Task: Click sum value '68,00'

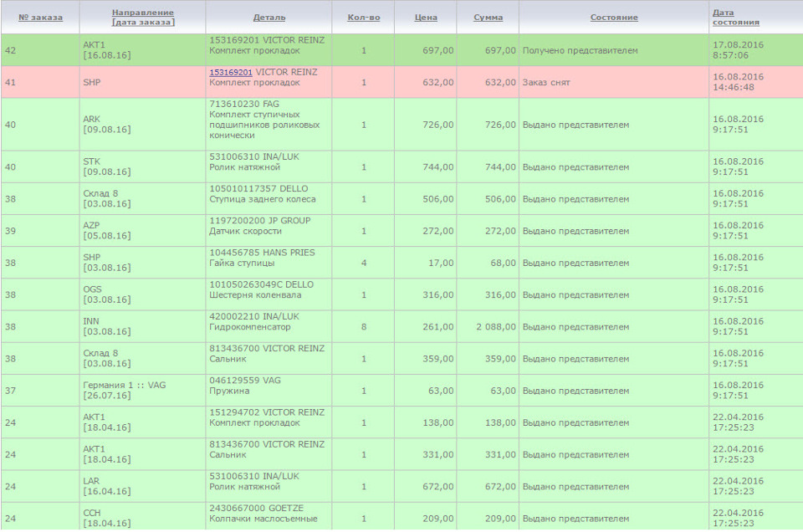Action: tap(503, 263)
